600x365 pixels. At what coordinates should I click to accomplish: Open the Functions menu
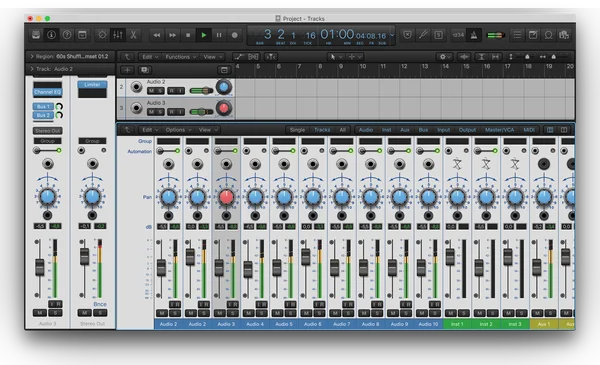pos(180,57)
